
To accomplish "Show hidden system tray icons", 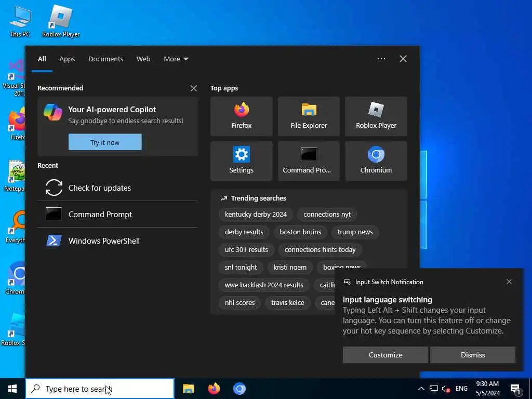I will point(421,389).
